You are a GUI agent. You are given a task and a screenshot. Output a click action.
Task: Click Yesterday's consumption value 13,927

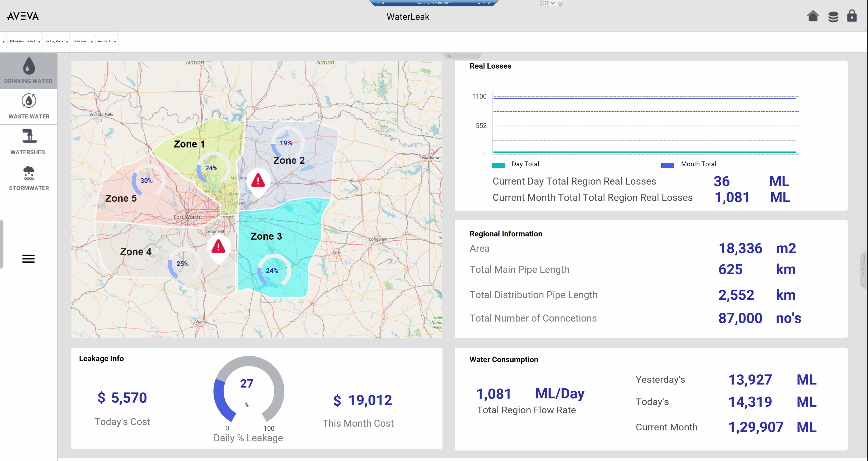point(750,380)
